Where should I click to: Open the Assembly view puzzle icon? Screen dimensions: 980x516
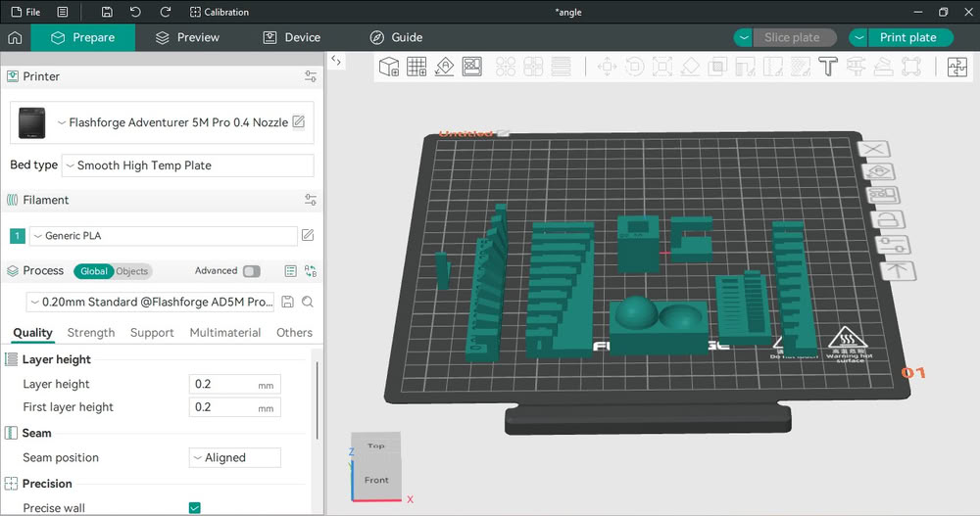(x=956, y=67)
